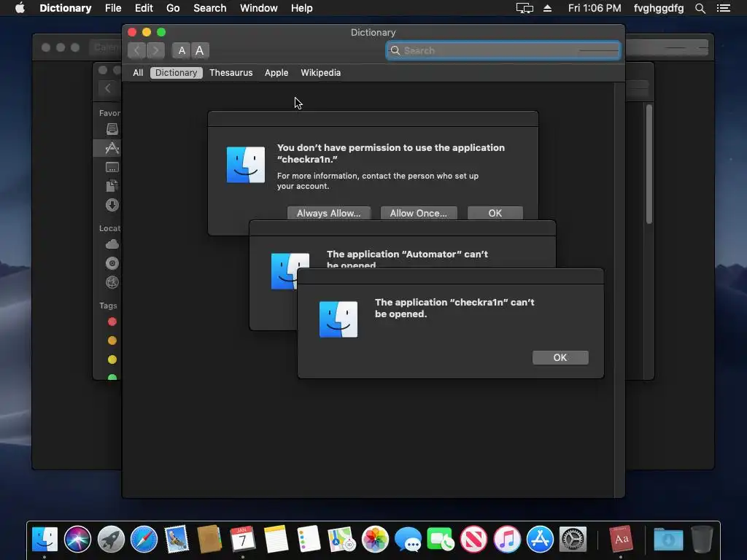Viewport: 747px width, 560px height.
Task: Open the Dictionary app menu
Action: (x=65, y=8)
